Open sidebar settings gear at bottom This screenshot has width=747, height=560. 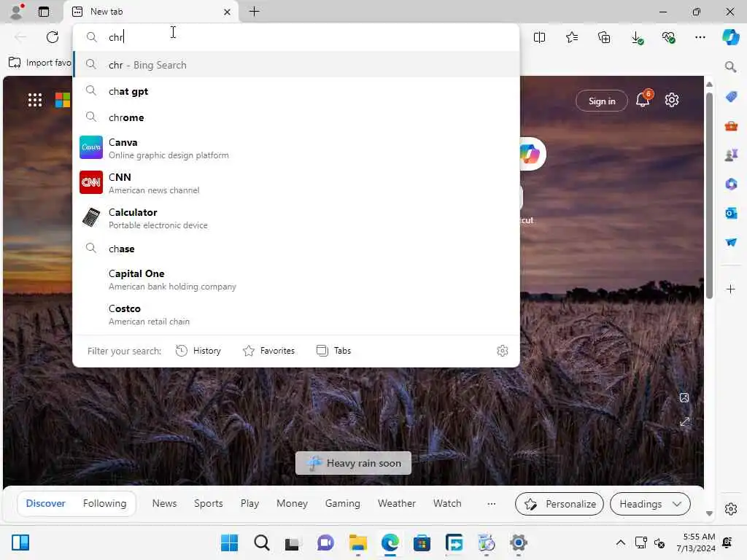click(731, 508)
